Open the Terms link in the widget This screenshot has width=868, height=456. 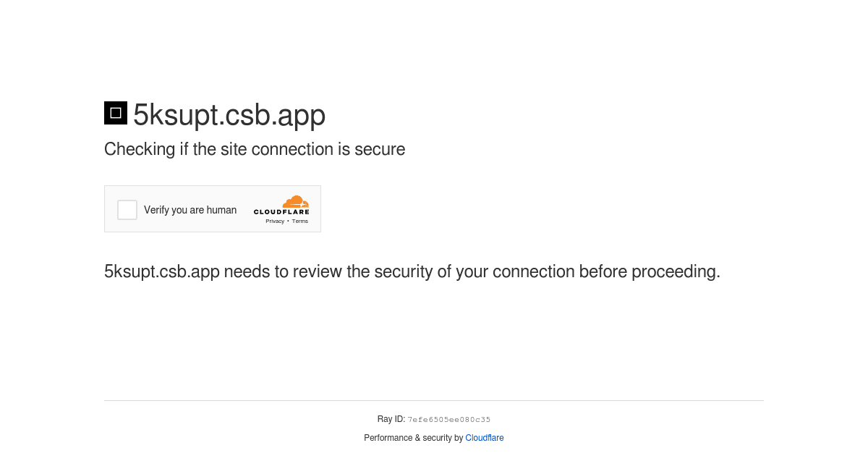point(300,221)
